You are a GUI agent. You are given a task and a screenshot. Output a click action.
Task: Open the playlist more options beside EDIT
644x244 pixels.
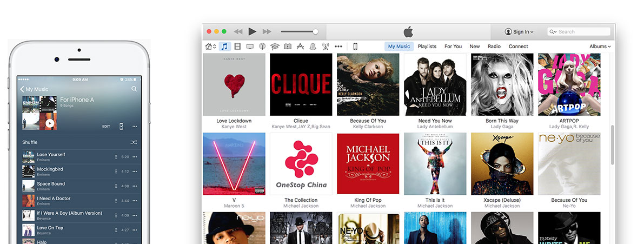(x=135, y=127)
